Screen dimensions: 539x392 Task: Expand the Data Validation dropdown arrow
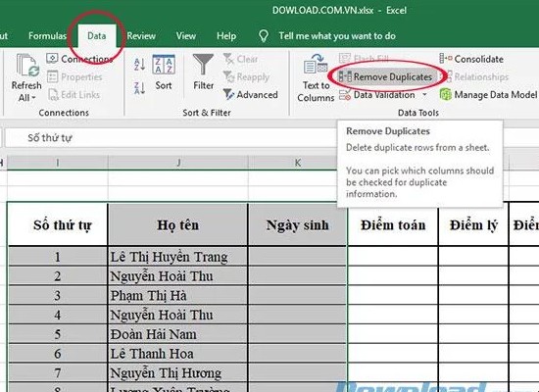(425, 94)
